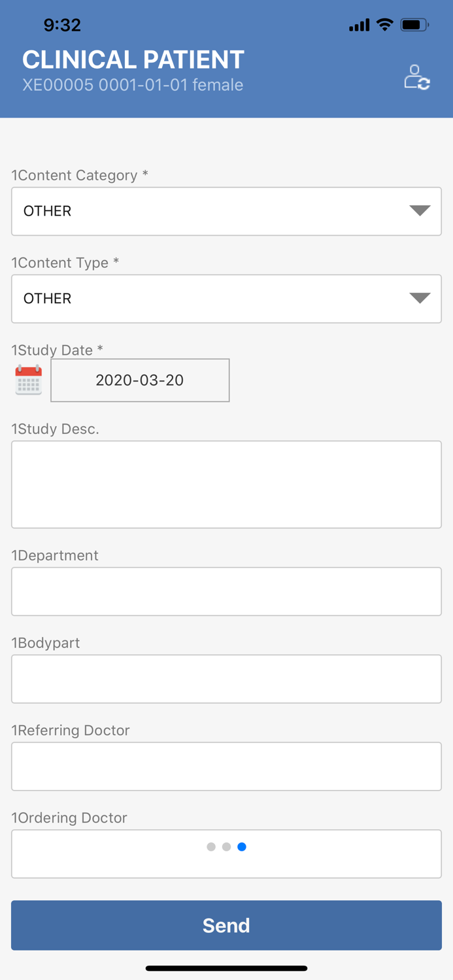Focus the Referring Doctor input field
The height and width of the screenshot is (980, 453).
point(226,766)
